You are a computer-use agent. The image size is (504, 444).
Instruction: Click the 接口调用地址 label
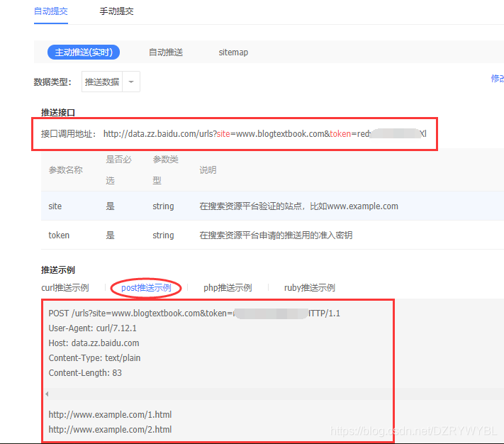69,134
